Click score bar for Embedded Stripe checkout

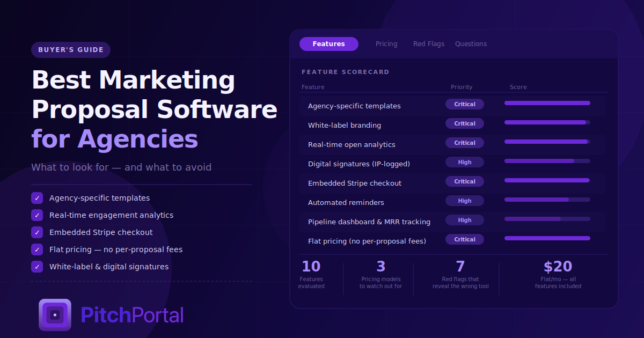click(547, 180)
